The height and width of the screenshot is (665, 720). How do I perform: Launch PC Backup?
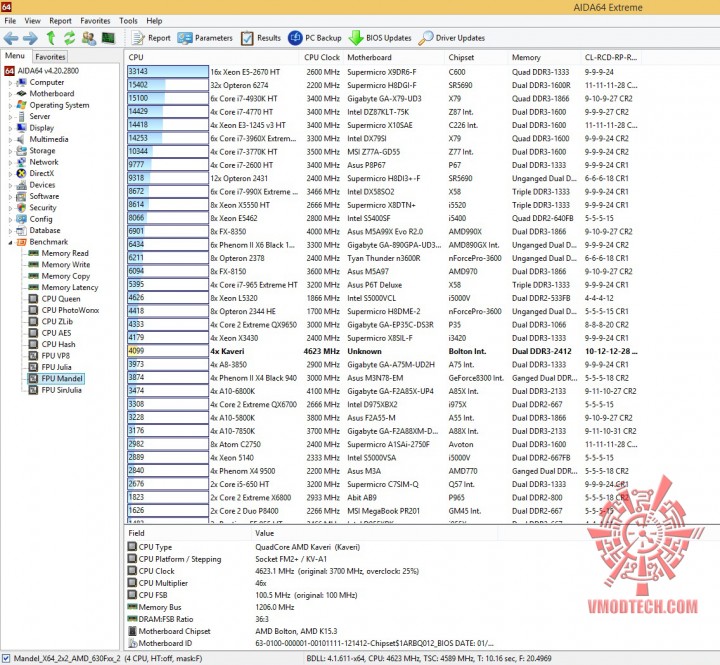(315, 38)
